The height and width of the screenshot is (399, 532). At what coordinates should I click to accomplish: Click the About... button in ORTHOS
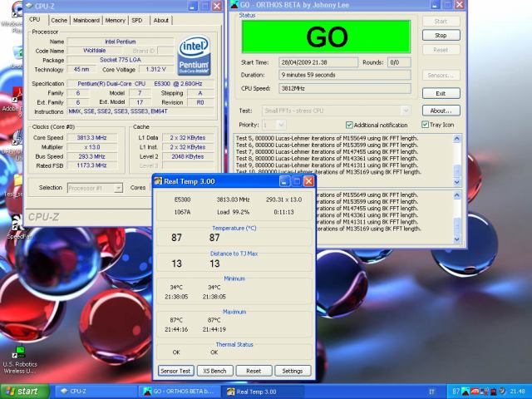pyautogui.click(x=441, y=111)
